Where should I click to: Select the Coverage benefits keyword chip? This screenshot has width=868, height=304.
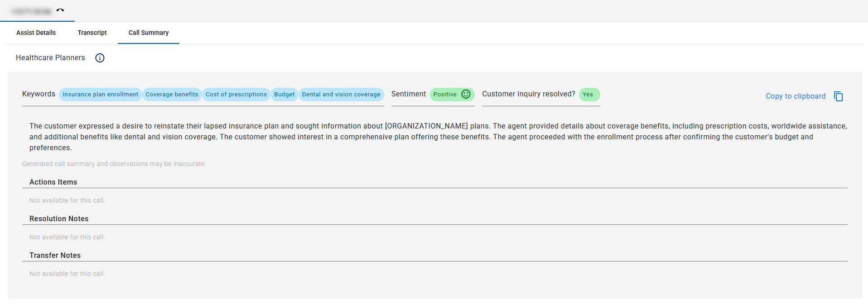click(172, 95)
